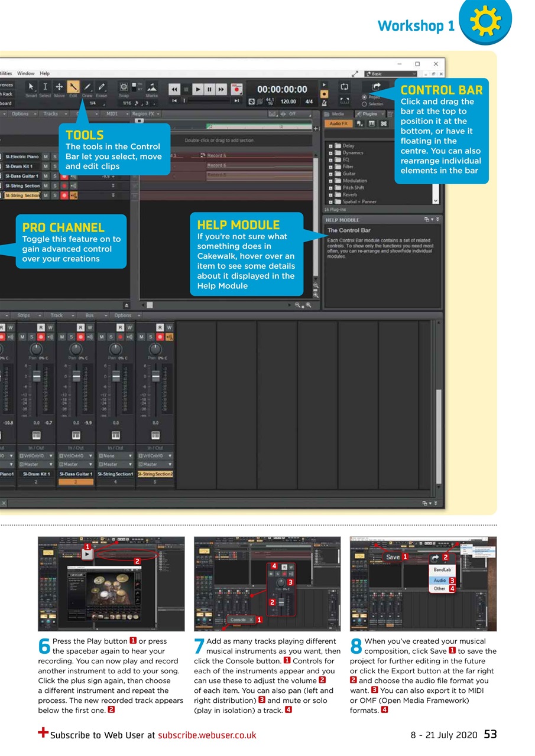This screenshot has width=535, height=756.
Task: Select the Erase tool
Action: pyautogui.click(x=102, y=87)
